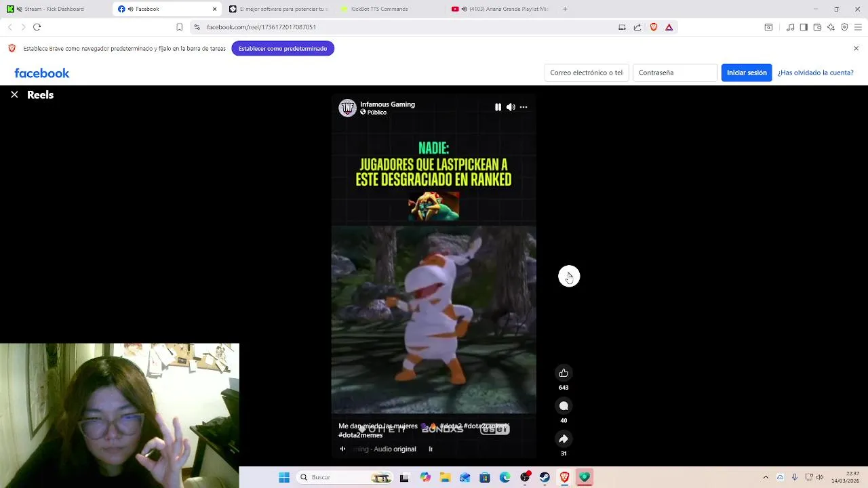Open Microsoft Edge from taskbar
This screenshot has height=488, width=868.
505,477
